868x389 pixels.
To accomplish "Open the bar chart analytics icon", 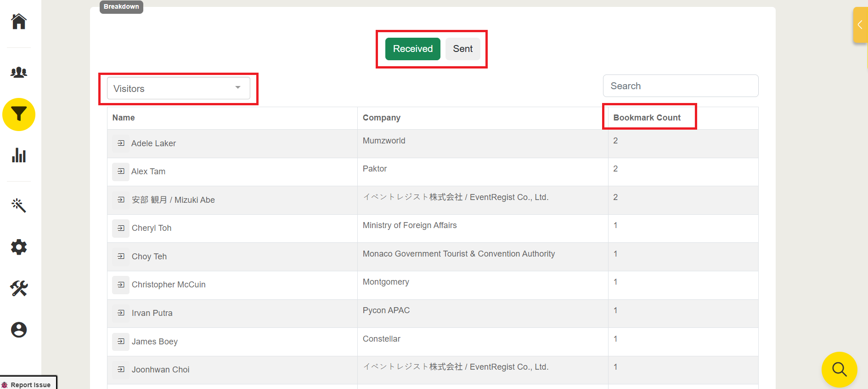I will [x=19, y=155].
